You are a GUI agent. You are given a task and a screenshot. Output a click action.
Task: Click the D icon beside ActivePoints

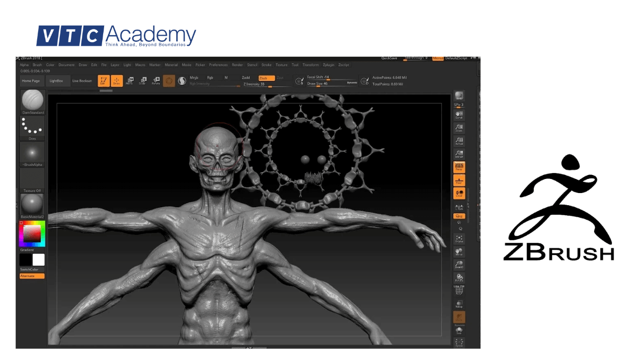365,80
